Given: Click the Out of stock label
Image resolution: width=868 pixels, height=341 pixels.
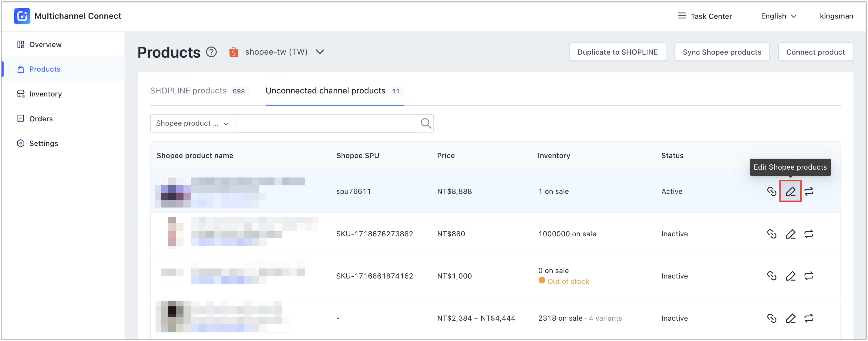Looking at the screenshot, I should (568, 281).
